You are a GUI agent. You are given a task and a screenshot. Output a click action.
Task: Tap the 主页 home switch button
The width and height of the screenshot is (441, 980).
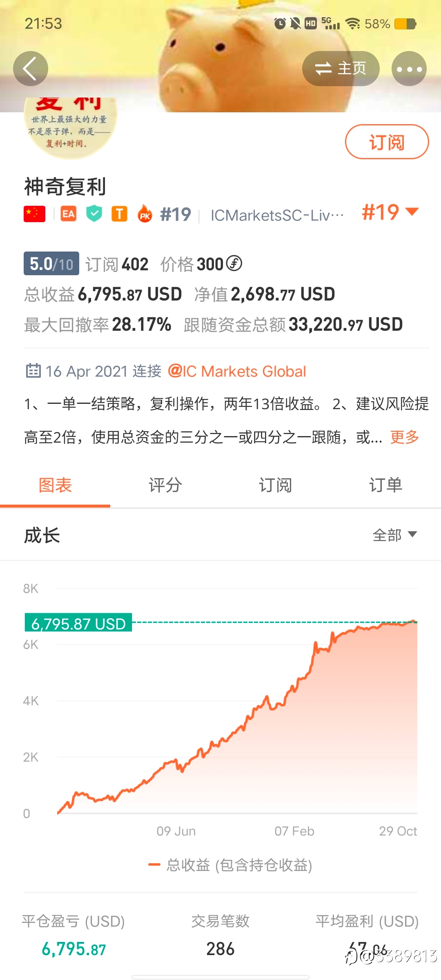pyautogui.click(x=341, y=69)
